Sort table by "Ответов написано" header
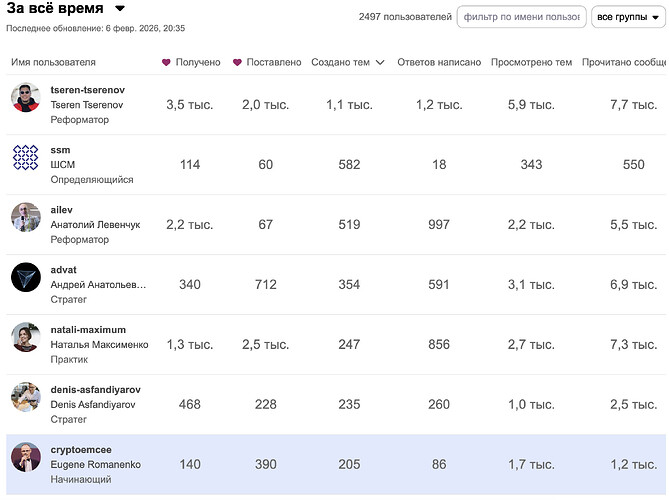 coord(439,62)
